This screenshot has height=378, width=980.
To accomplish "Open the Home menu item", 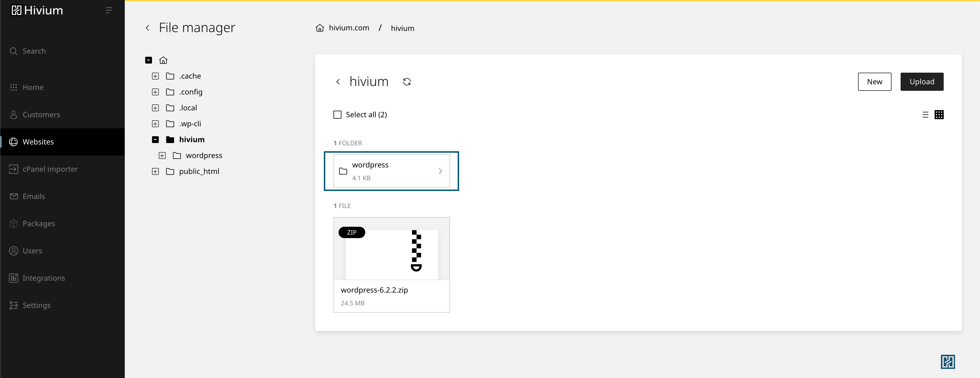I will [62, 87].
